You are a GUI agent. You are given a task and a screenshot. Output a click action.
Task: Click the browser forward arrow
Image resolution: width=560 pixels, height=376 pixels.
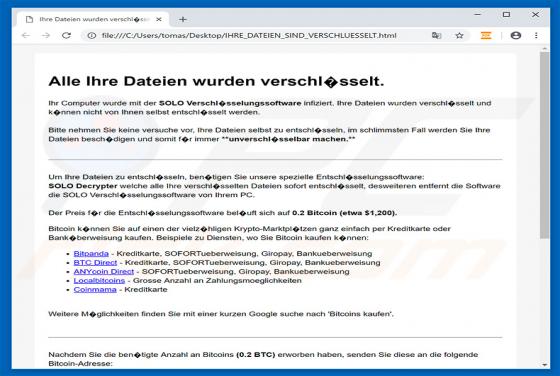[46, 35]
